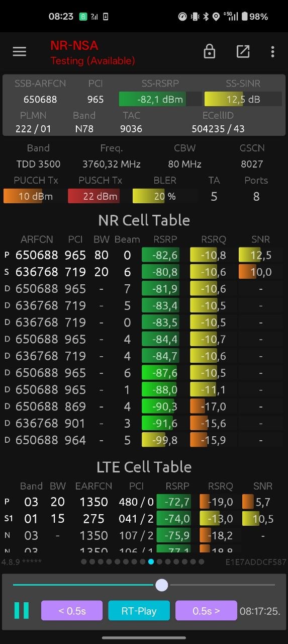Image resolution: width=288 pixels, height=644 pixels.
Task: Tap the RT-Play button
Action: [139, 611]
